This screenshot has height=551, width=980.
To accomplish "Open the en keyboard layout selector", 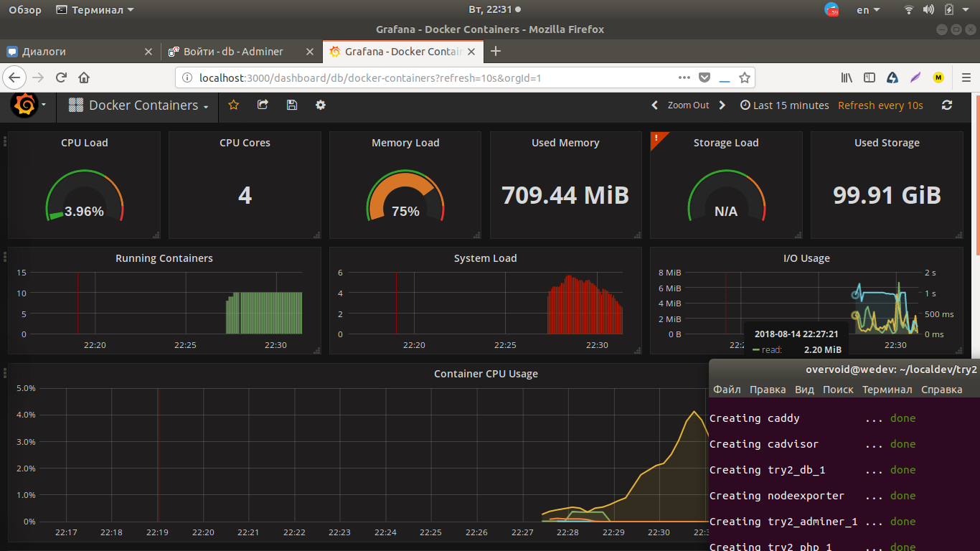I will pyautogui.click(x=869, y=10).
